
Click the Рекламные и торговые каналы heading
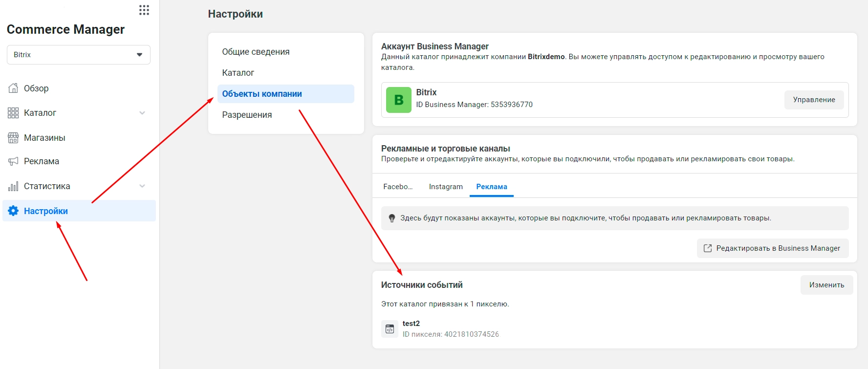[446, 149]
